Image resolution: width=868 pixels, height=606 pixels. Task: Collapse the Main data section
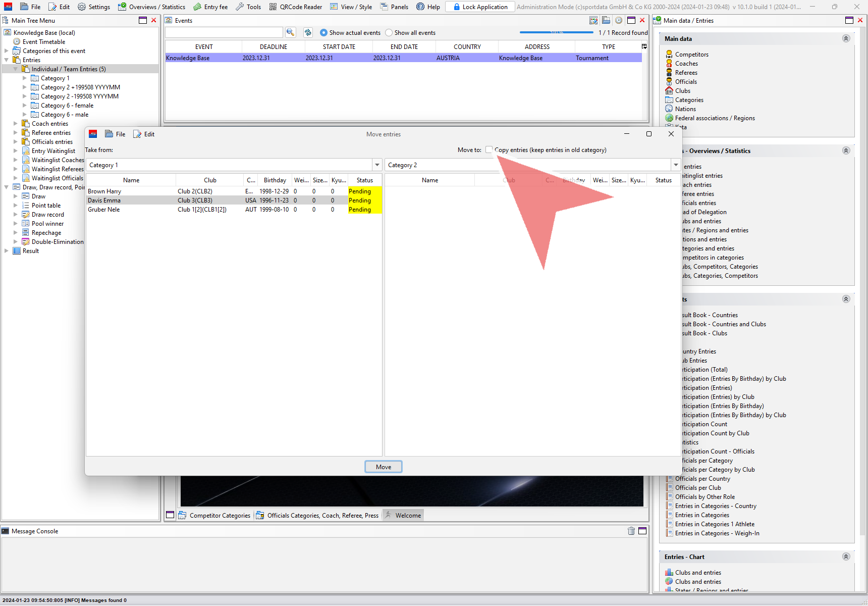coord(846,38)
